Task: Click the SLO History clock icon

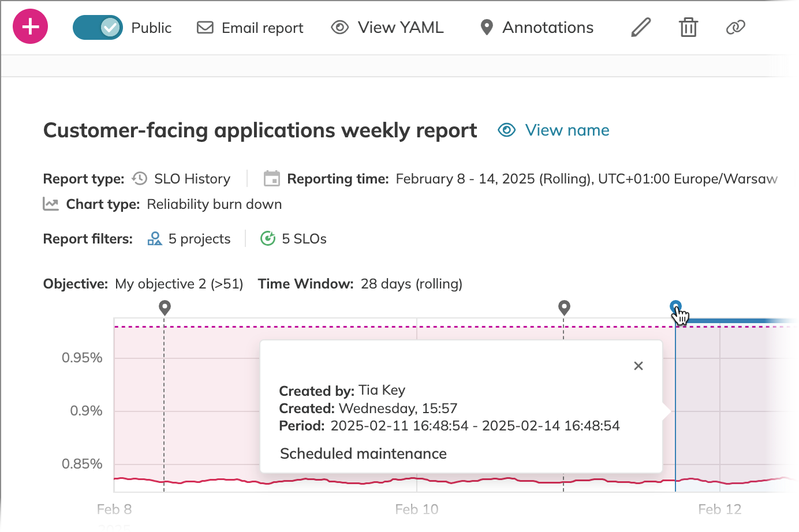Action: coord(140,178)
